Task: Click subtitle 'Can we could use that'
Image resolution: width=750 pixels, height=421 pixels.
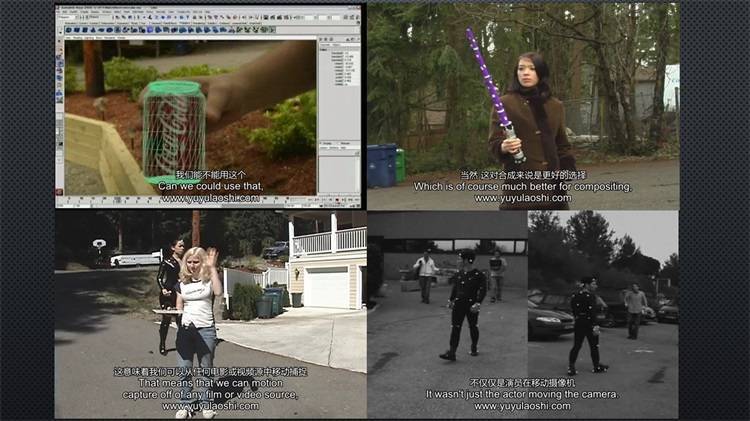Action: 210,186
